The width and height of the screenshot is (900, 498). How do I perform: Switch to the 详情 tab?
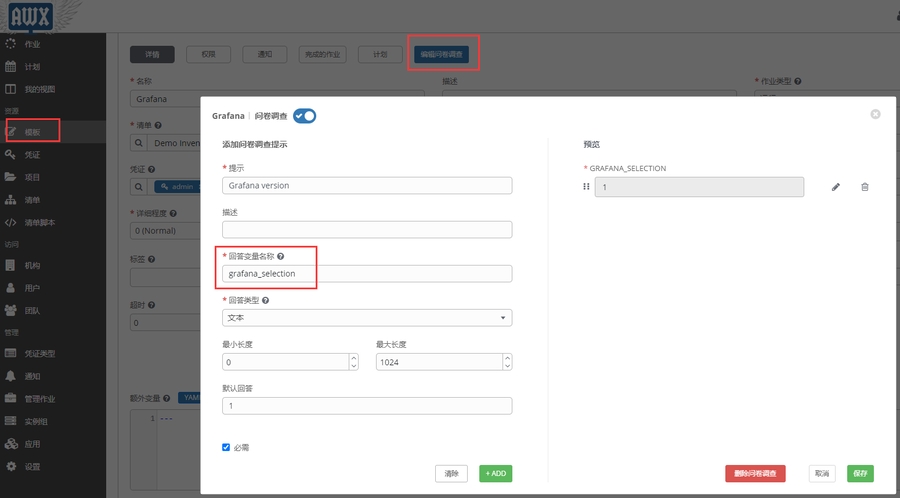click(152, 55)
